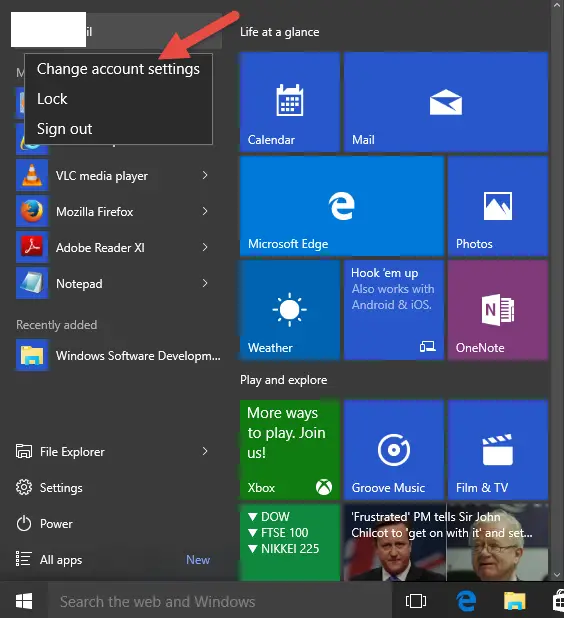The width and height of the screenshot is (564, 618).
Task: Click the Life at a glance group title
Action: click(279, 32)
